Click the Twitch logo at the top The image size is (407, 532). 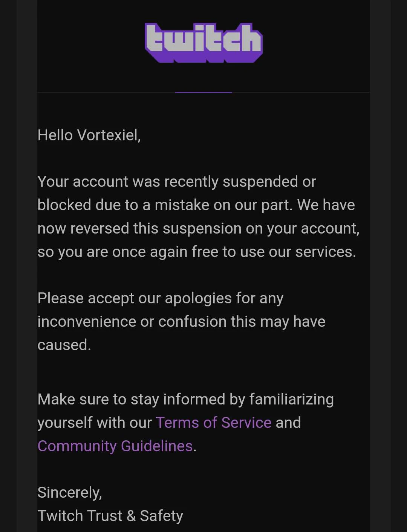point(203,43)
